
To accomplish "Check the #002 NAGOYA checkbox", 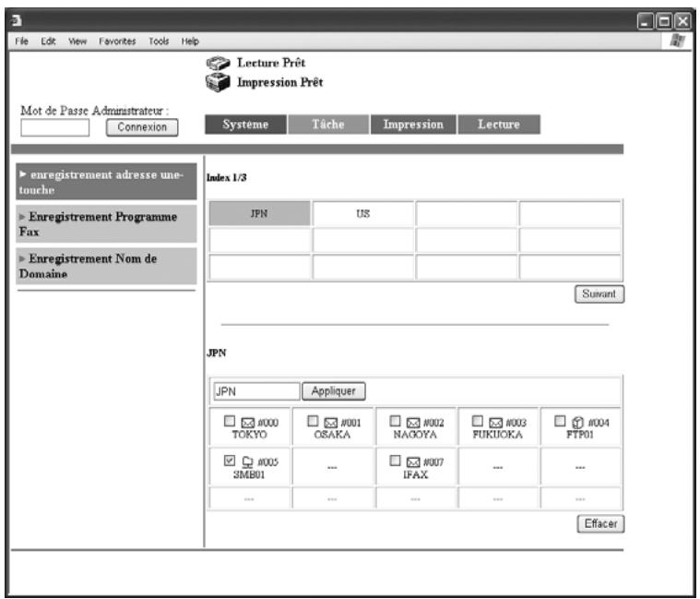I will pos(395,421).
